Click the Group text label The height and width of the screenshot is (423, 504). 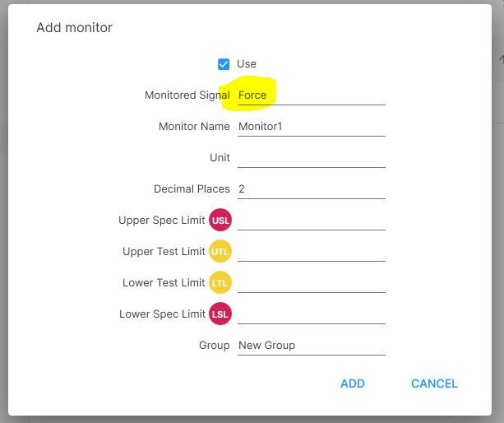(214, 346)
